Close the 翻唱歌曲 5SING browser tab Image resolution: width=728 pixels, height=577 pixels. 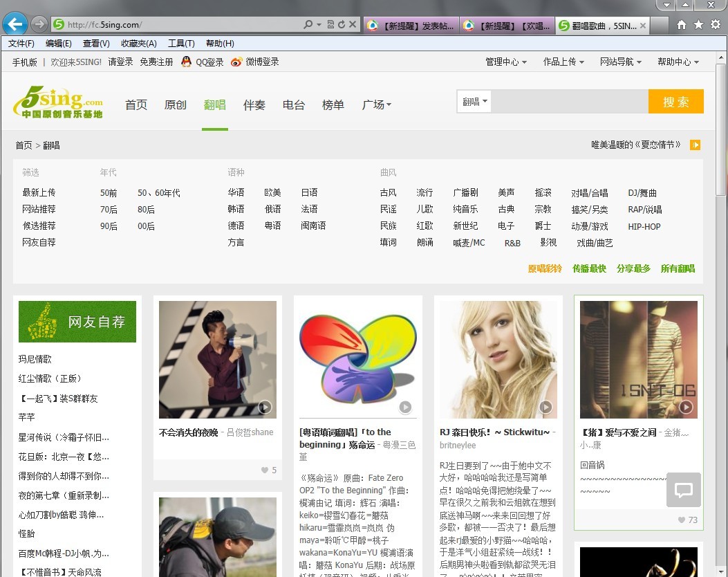point(642,26)
